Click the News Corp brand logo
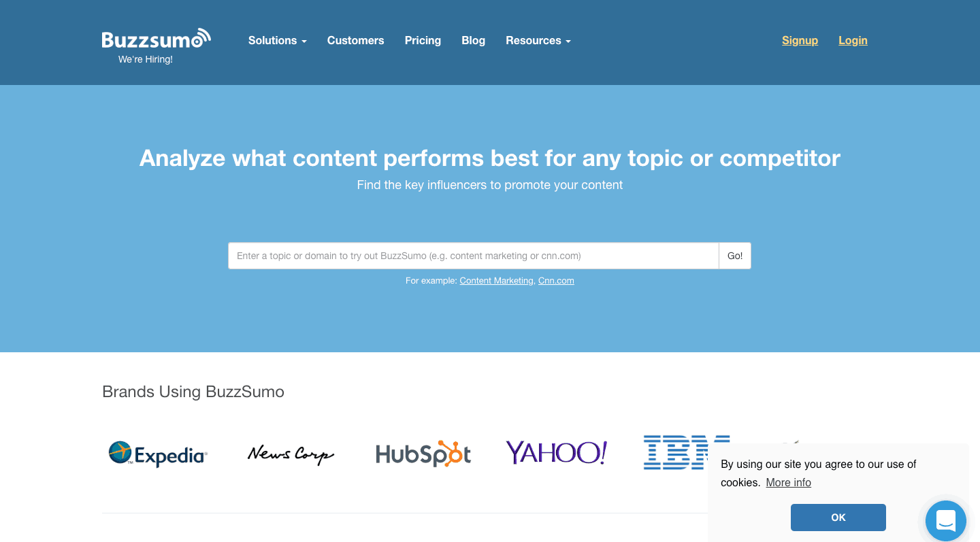The image size is (980, 542). (x=291, y=454)
